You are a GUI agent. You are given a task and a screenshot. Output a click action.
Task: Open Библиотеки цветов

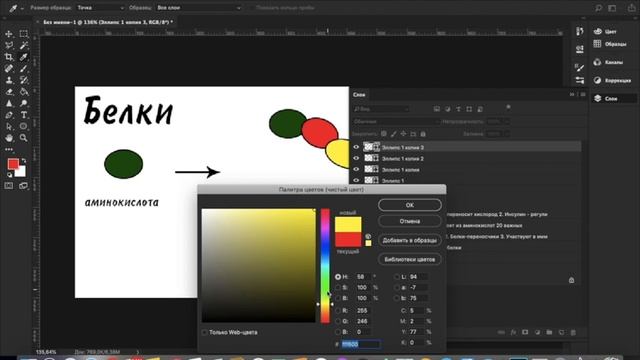pyautogui.click(x=410, y=259)
